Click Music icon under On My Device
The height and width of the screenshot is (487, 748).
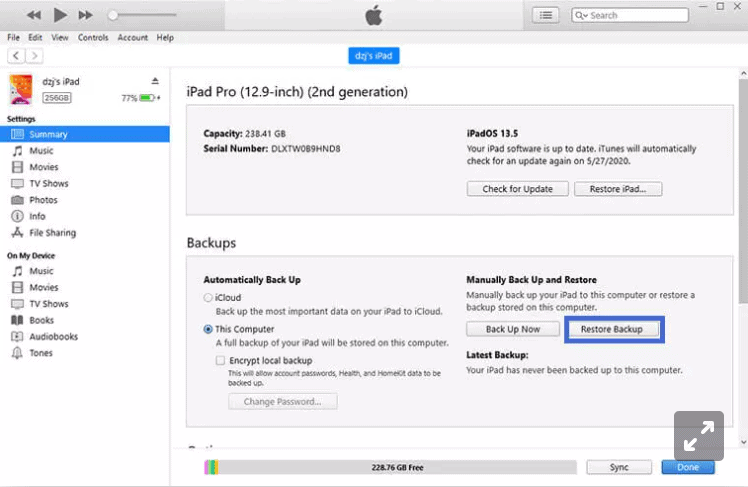(17, 271)
